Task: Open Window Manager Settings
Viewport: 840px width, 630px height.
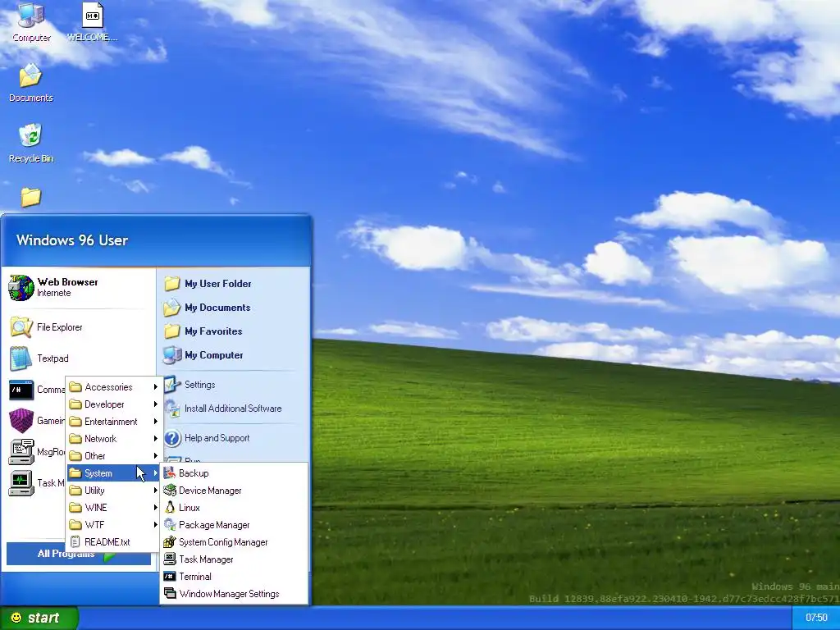Action: tap(234, 594)
